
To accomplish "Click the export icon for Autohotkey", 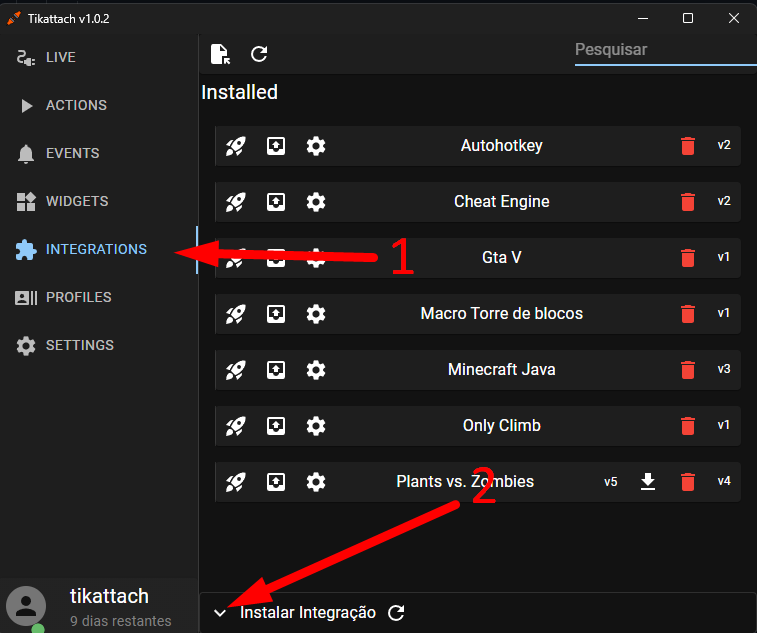I will coord(276,146).
